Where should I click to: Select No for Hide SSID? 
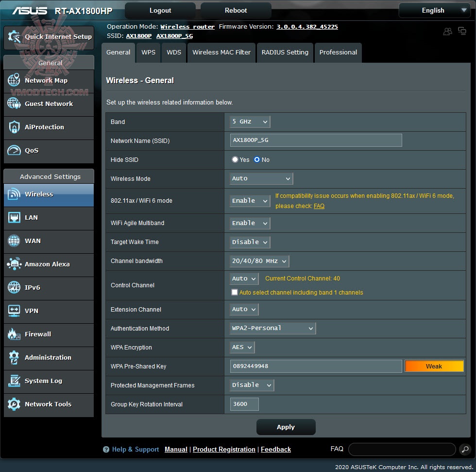tap(257, 159)
